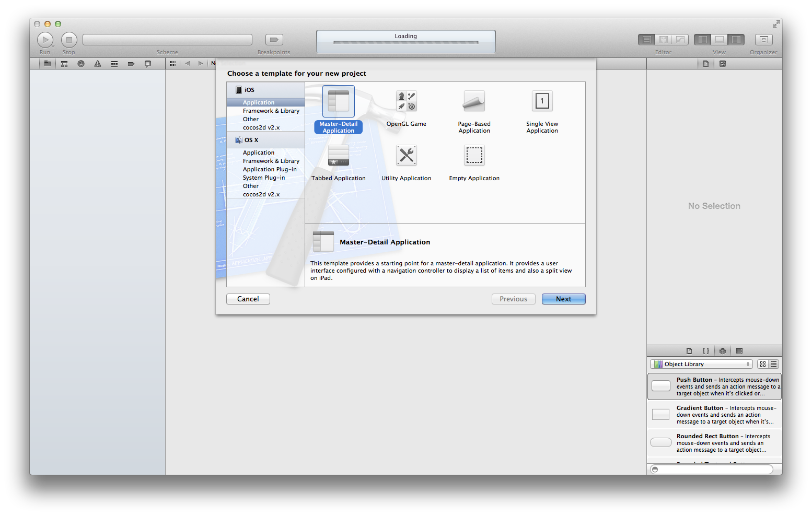
Task: Choose the Page-Based Application template icon
Action: [x=474, y=101]
